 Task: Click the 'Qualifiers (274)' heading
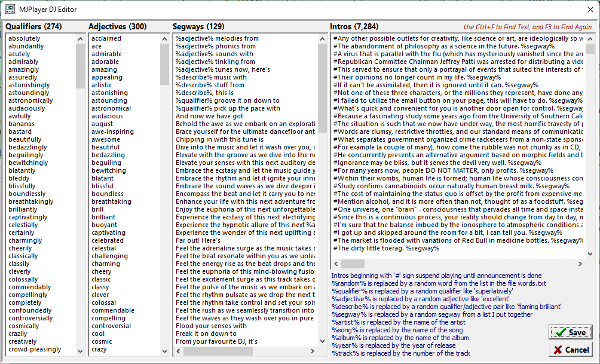coord(33,26)
